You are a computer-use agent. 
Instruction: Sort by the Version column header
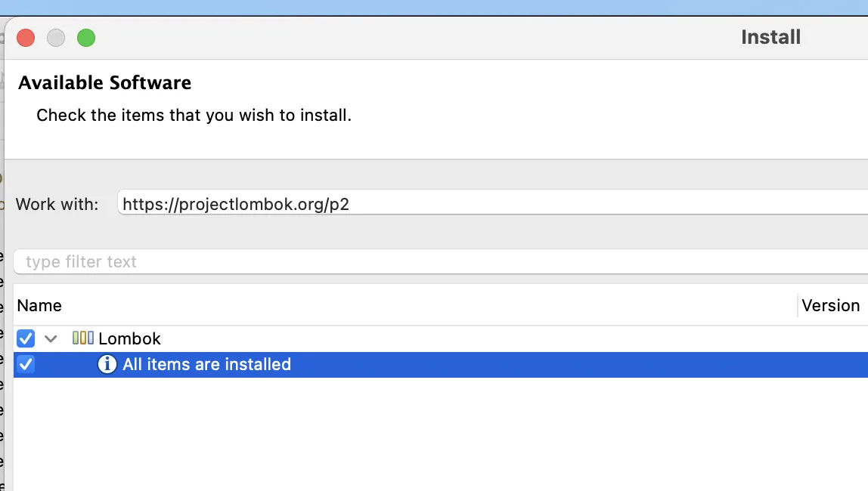[830, 306]
